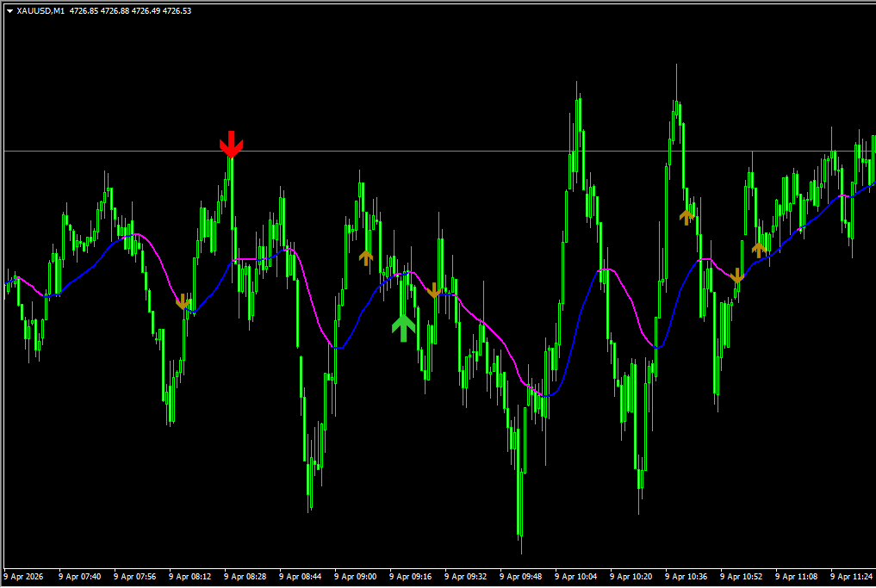876x588 pixels.
Task: Click the 9 Apr 10:04 time label
Action: tap(576, 576)
